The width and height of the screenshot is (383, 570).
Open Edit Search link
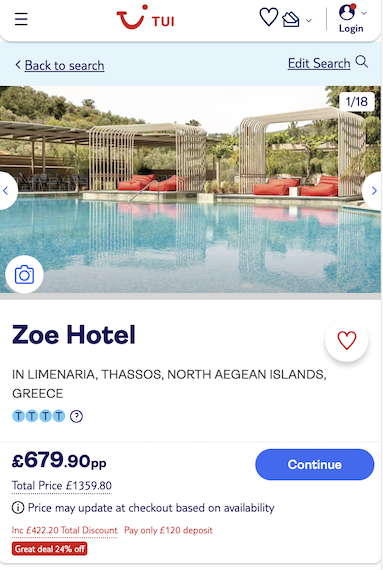[319, 63]
